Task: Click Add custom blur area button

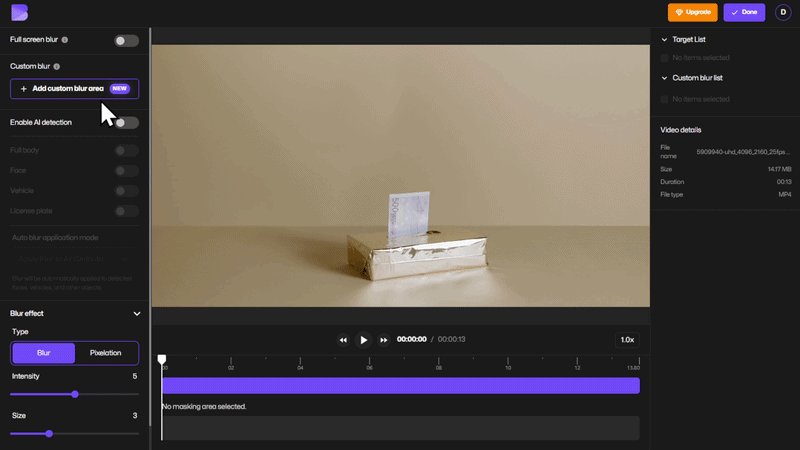Action: pyautogui.click(x=74, y=89)
